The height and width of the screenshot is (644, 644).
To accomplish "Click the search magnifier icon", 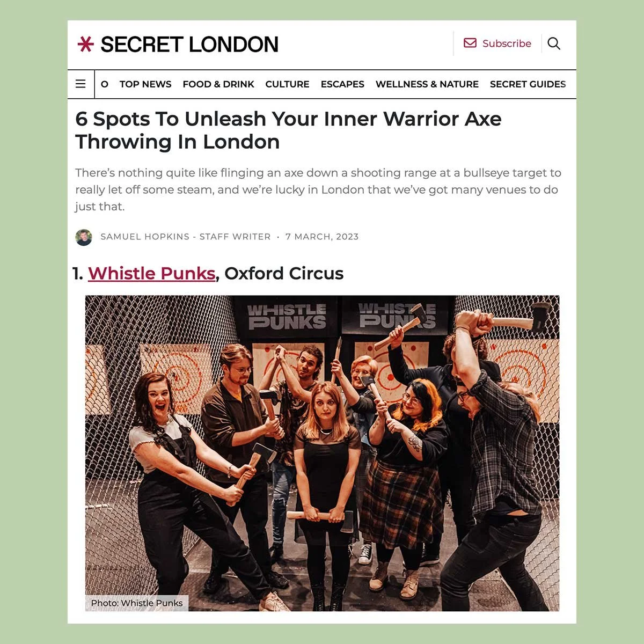I will click(554, 43).
